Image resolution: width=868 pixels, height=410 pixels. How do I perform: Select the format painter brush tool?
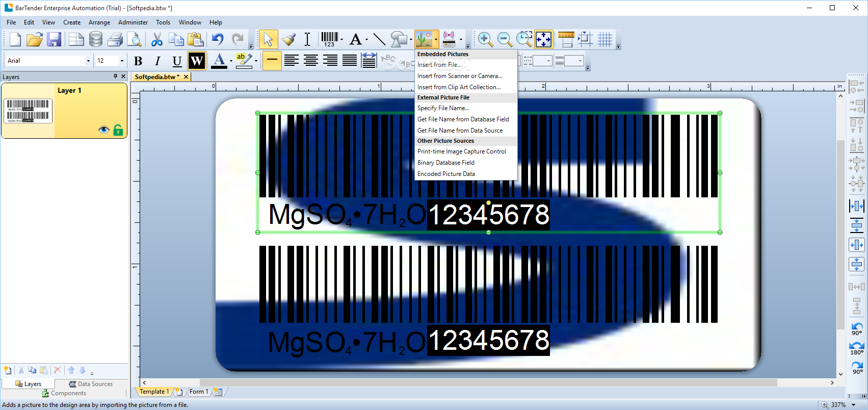[288, 39]
